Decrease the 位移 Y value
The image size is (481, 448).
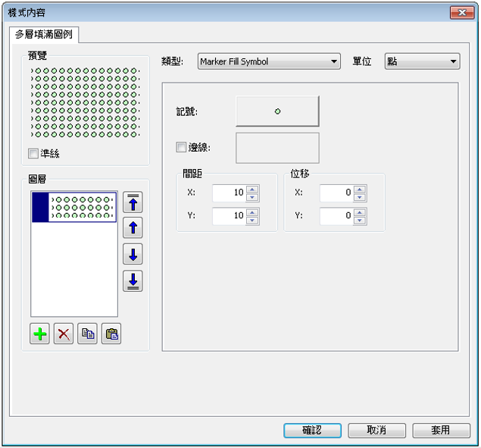(x=360, y=220)
